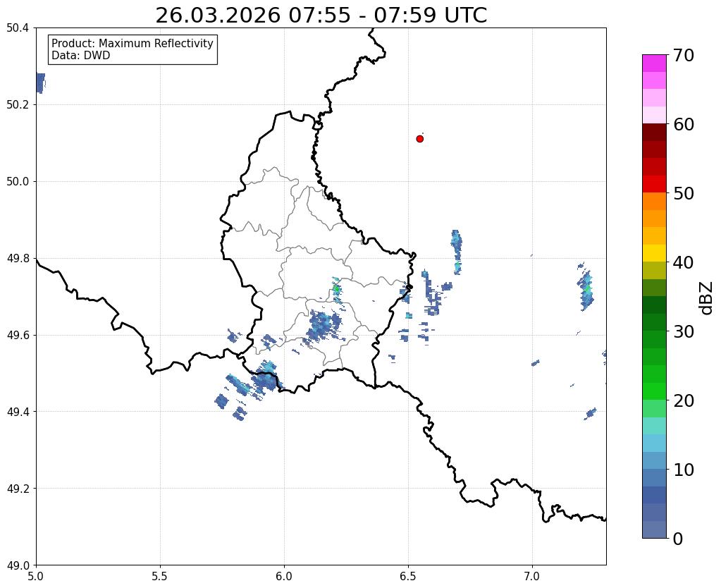Click the latitude axis label "50.2"
Viewport: 721px width, 588px height.
pos(18,105)
